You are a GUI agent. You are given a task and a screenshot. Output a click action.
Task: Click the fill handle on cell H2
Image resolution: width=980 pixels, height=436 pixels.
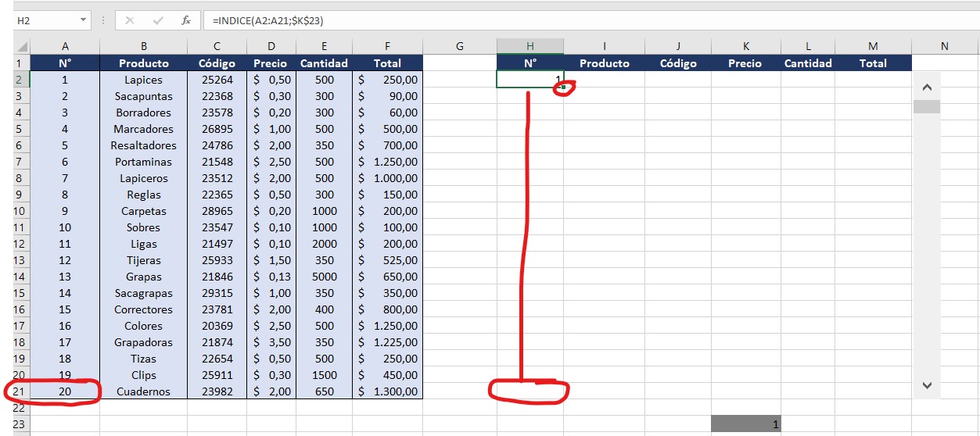pyautogui.click(x=563, y=88)
